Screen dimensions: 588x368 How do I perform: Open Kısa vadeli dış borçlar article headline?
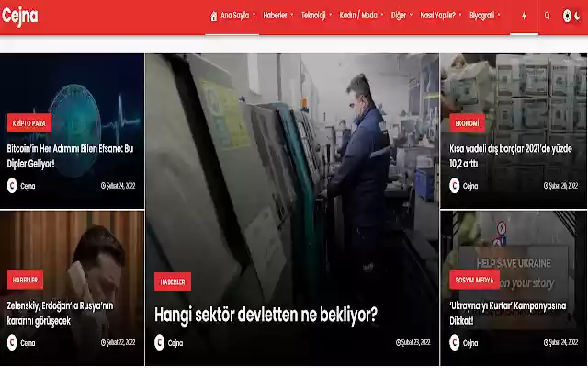click(511, 155)
